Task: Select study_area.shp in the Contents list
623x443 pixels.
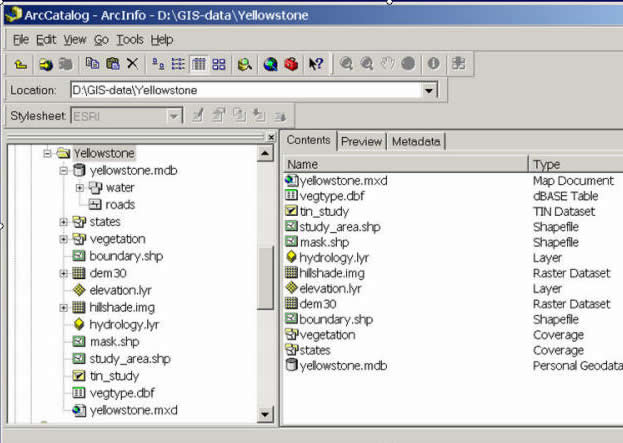Action: (x=340, y=227)
